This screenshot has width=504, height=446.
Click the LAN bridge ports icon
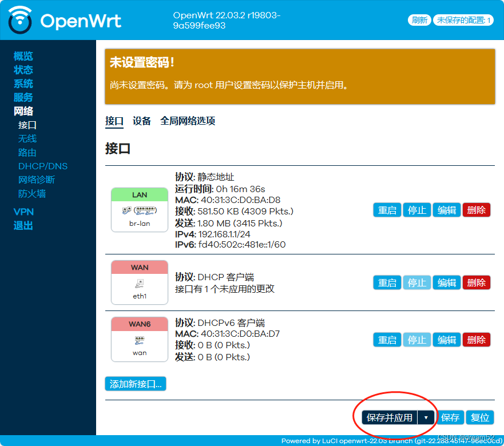[140, 210]
